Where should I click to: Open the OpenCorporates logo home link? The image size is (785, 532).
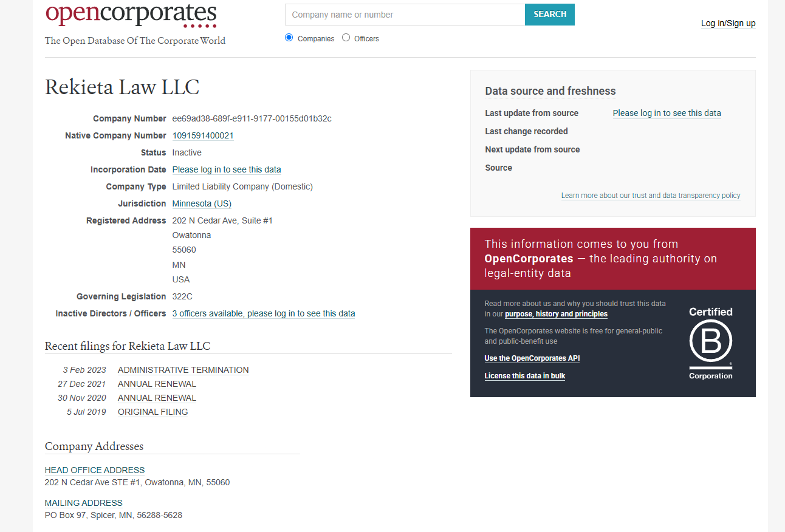(x=131, y=15)
